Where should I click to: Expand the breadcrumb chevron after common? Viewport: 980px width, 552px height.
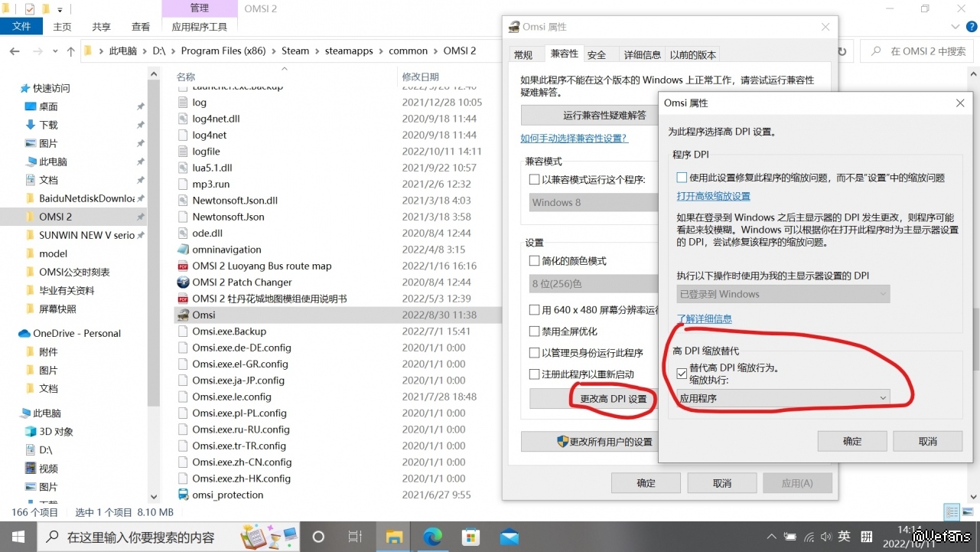coord(435,51)
